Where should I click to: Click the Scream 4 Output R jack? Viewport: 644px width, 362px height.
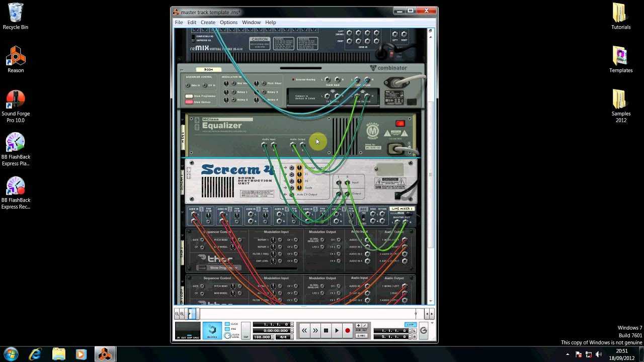pos(347,194)
